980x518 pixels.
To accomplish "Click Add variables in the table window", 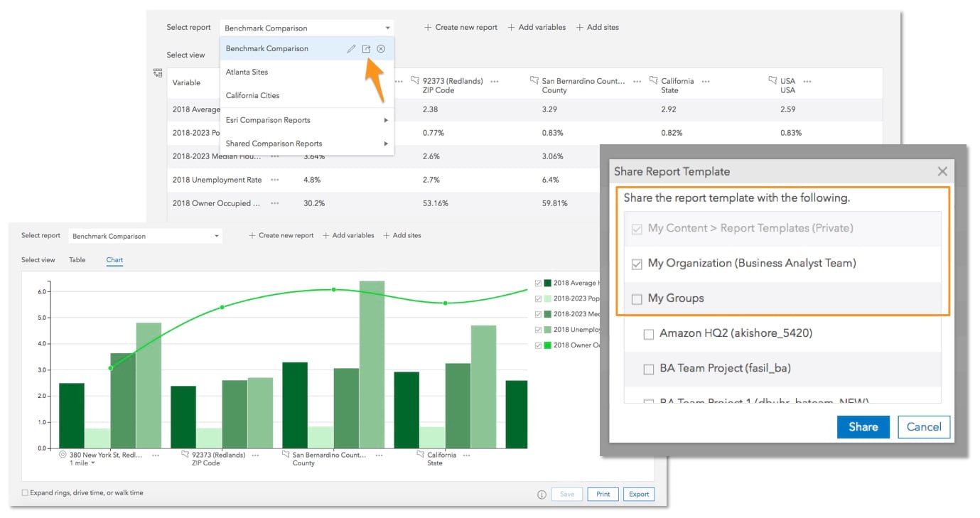I will point(537,28).
